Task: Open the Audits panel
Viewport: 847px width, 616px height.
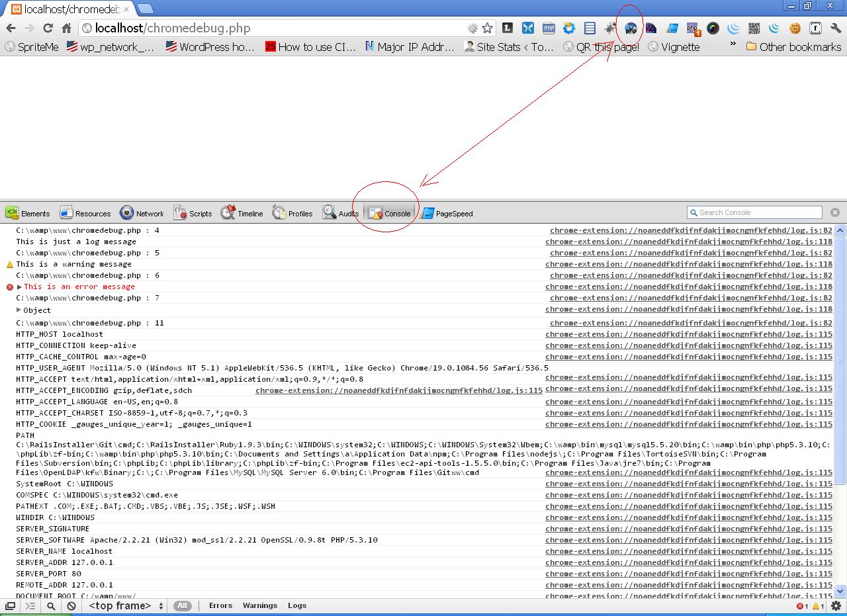Action: (340, 213)
